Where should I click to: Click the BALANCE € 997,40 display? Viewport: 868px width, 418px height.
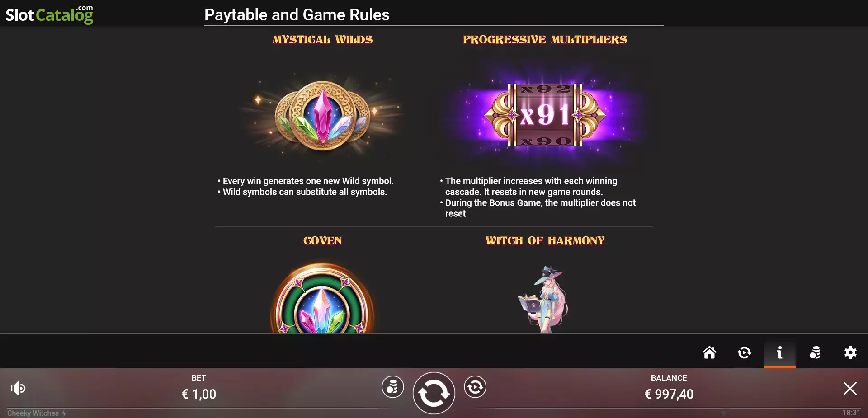coord(669,394)
